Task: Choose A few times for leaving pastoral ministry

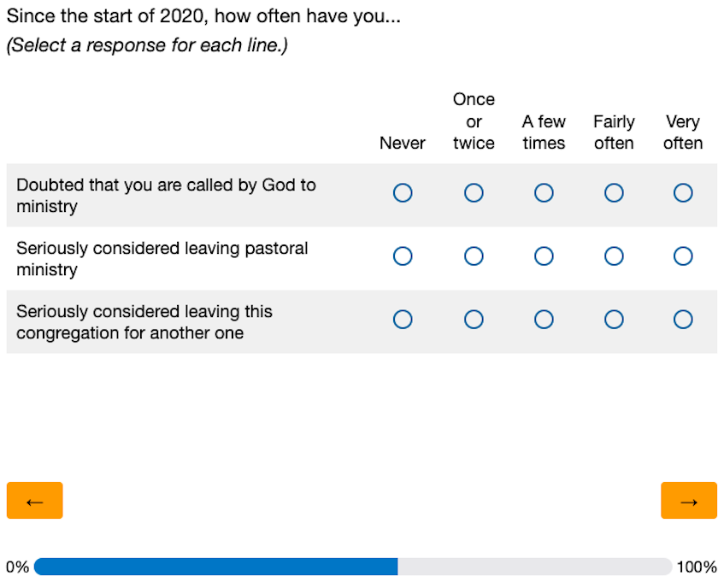Action: click(x=544, y=256)
